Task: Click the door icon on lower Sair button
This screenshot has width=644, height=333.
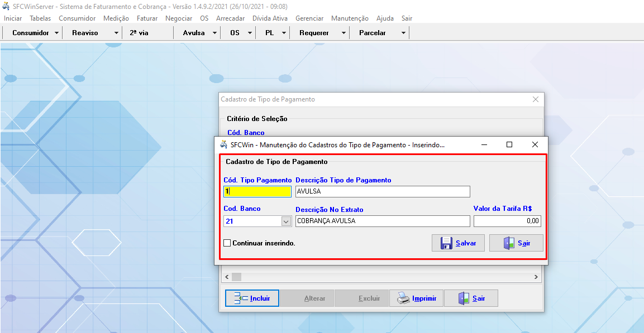Action: (464, 298)
